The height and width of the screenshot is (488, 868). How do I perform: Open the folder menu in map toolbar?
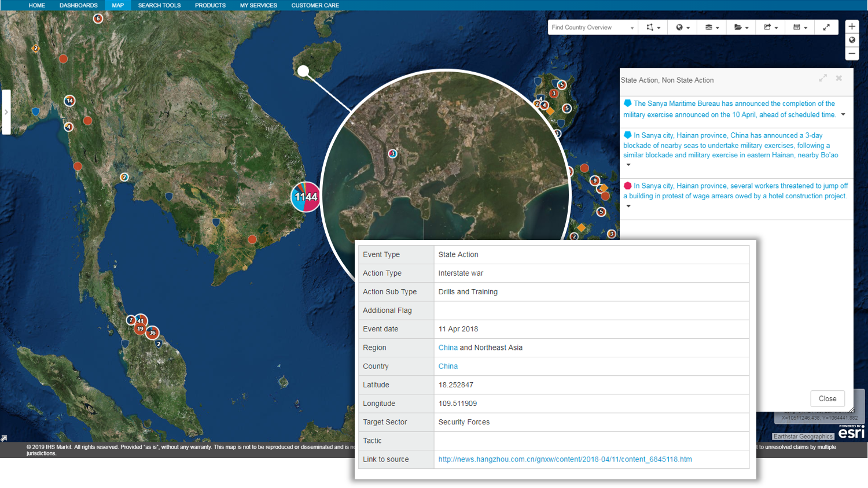[x=741, y=27]
